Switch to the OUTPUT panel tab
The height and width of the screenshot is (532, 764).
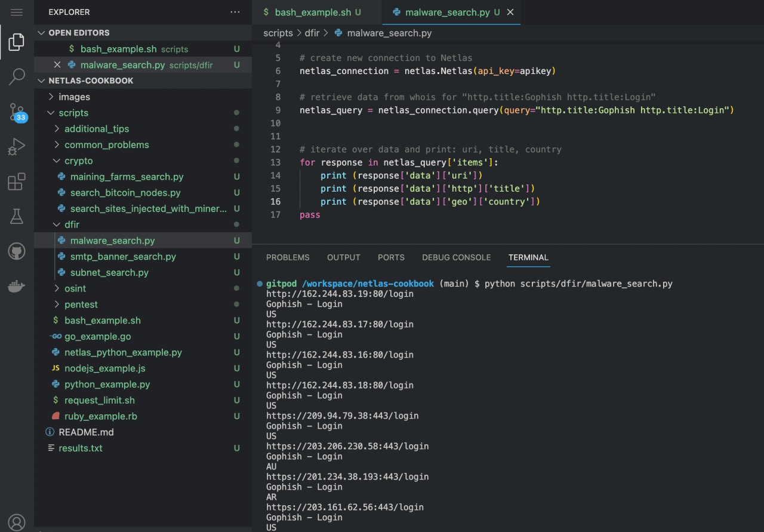pos(344,257)
